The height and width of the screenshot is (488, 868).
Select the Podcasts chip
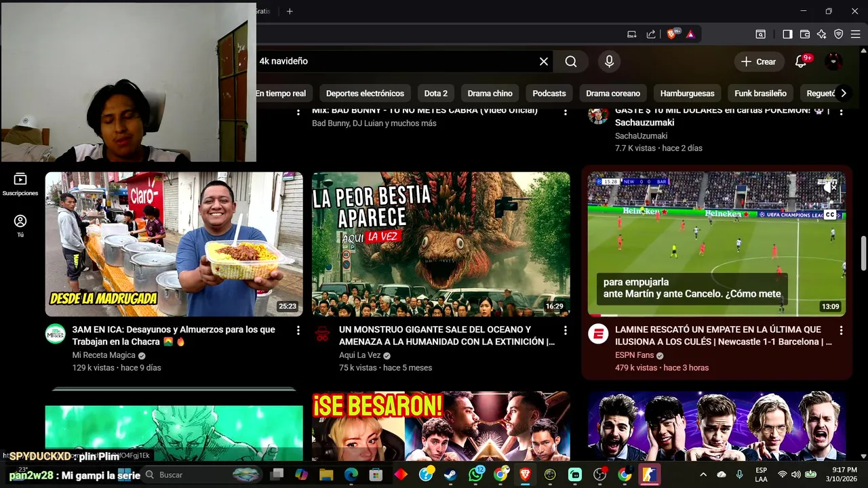[549, 94]
